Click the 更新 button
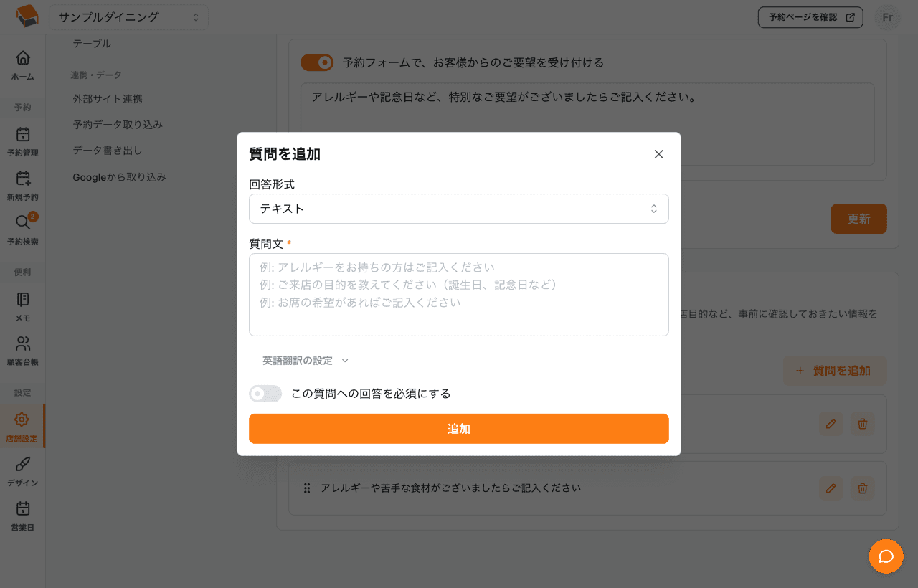 (858, 219)
